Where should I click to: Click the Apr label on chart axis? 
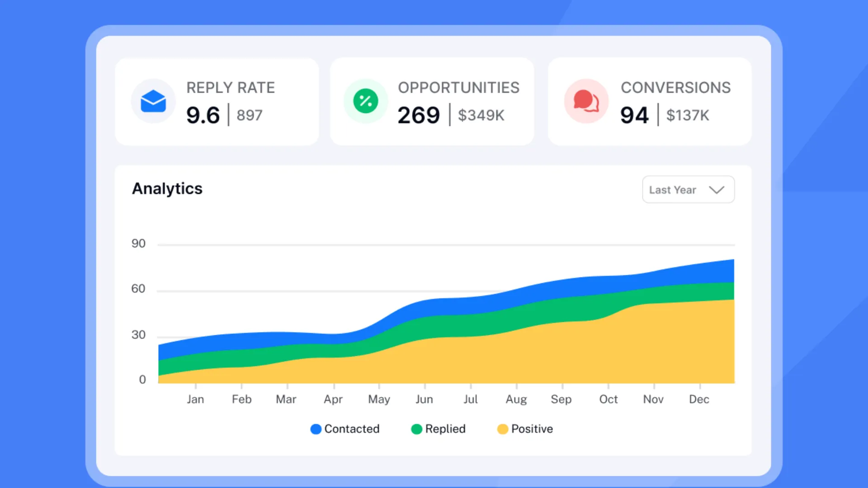tap(333, 400)
